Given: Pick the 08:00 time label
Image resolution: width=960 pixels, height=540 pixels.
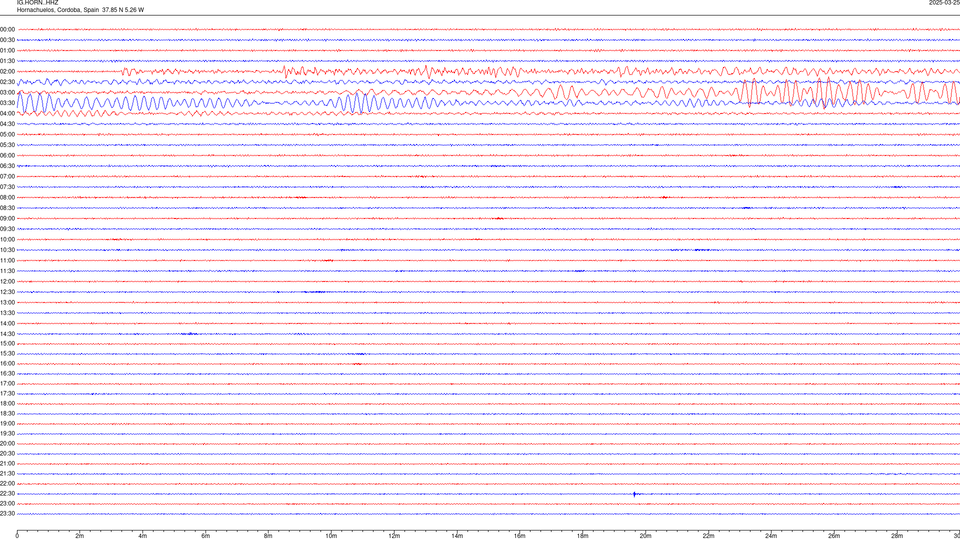Looking at the screenshot, I should click(7, 197).
